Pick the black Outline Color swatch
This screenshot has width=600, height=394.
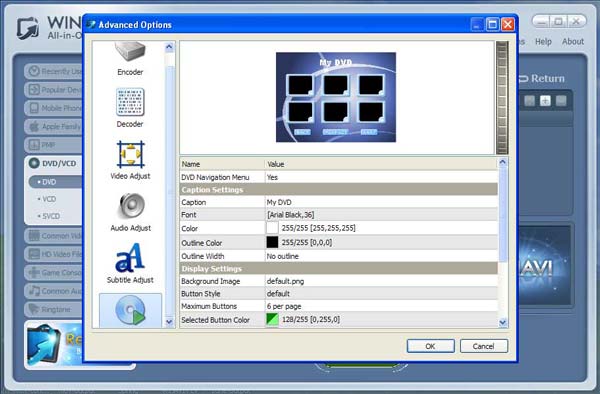click(272, 242)
